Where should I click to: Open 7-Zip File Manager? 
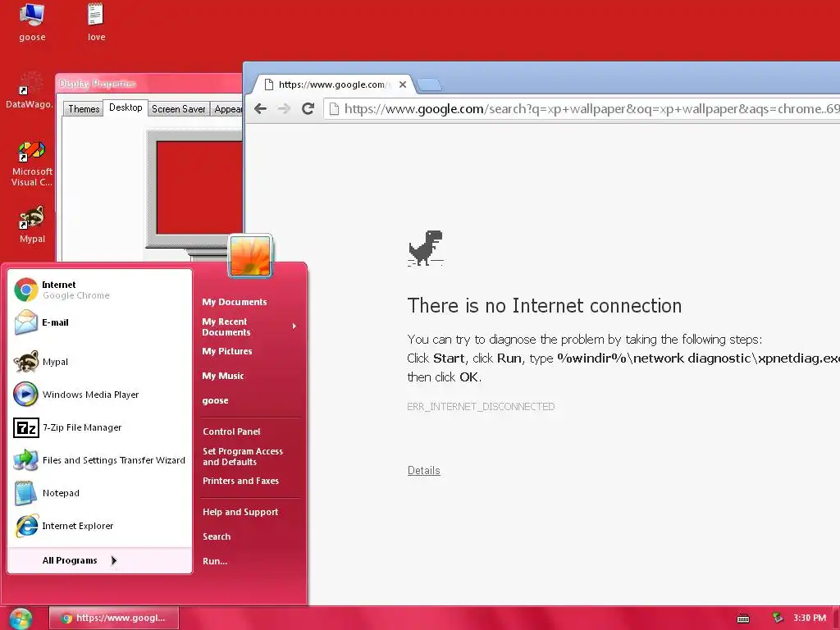click(x=100, y=427)
